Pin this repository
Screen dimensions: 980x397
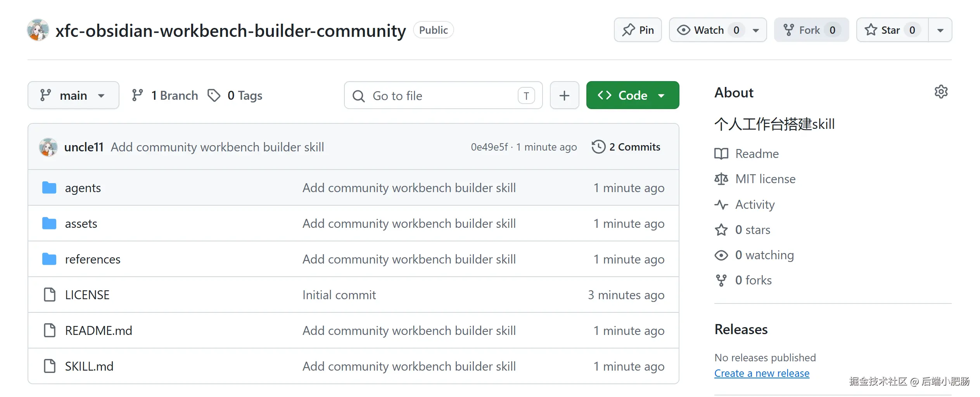(638, 30)
